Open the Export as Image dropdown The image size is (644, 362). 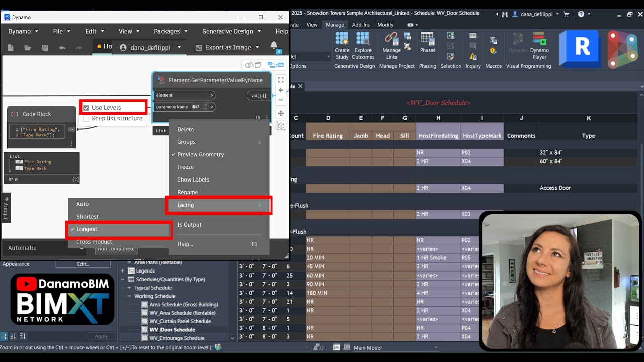tap(227, 47)
